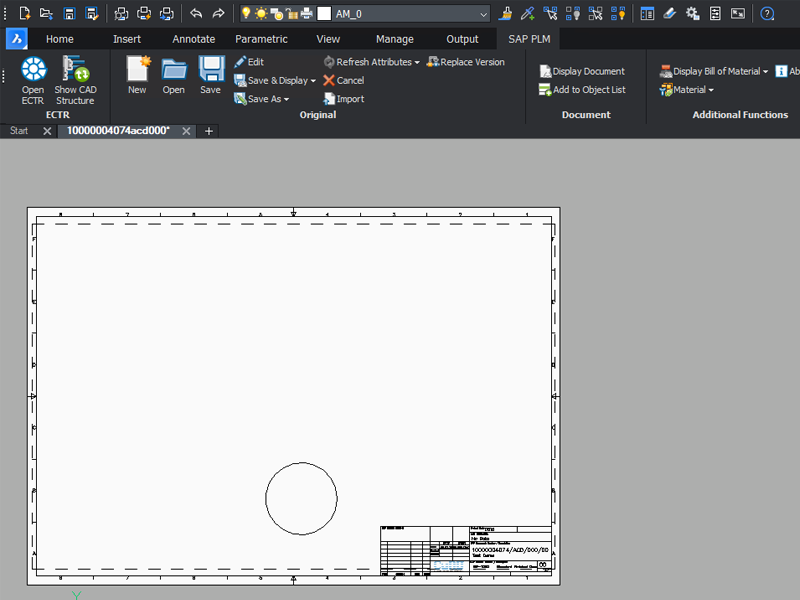
Task: Open the Help question mark icon
Action: pyautogui.click(x=767, y=14)
